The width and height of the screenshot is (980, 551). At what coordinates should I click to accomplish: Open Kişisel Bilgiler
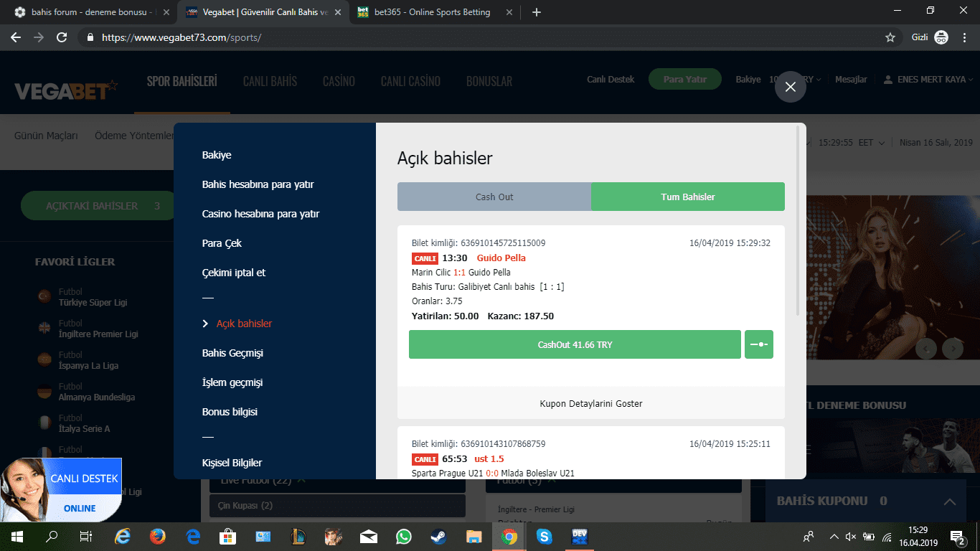[x=232, y=463]
